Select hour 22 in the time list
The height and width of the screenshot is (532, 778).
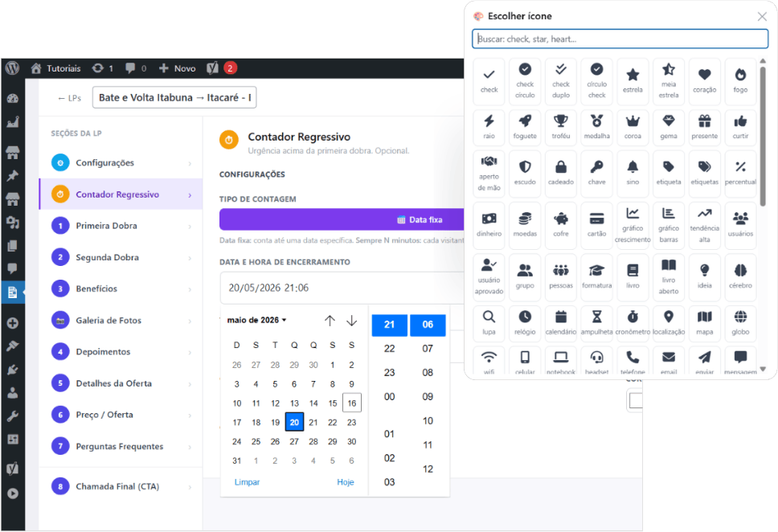point(390,349)
